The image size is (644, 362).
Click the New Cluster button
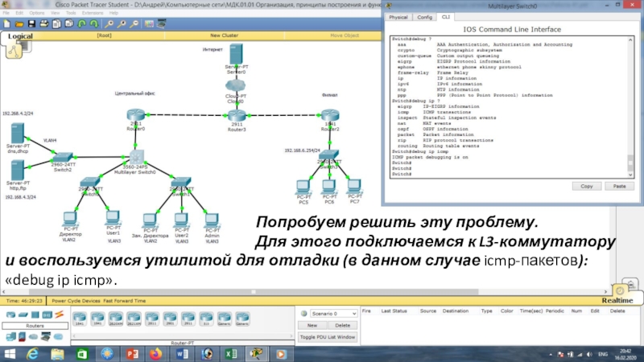point(224,35)
